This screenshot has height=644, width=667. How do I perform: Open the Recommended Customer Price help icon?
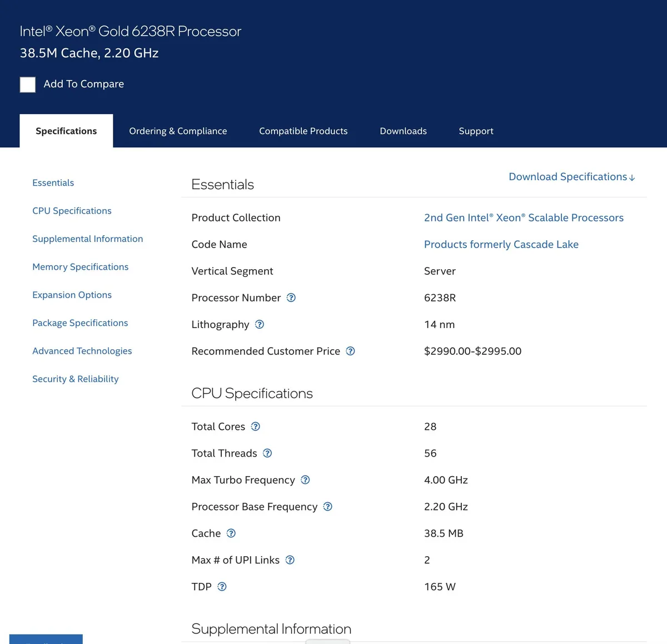350,351
